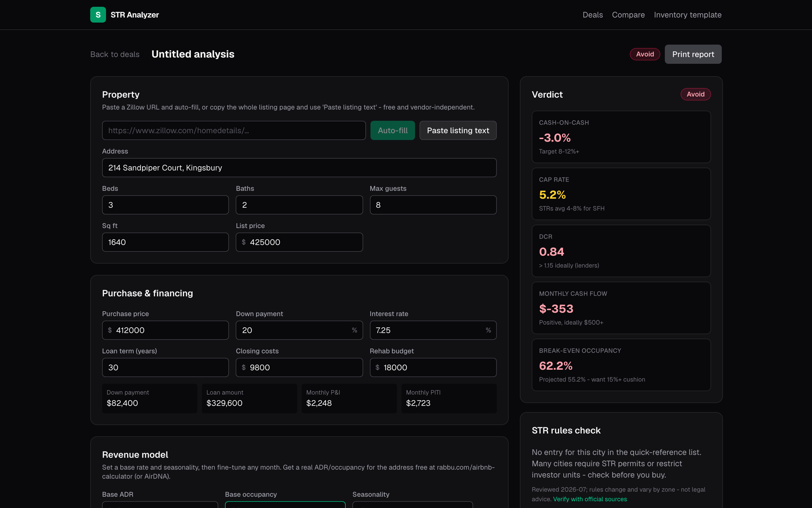812x508 pixels.
Task: Click the Cash-on-cash -3.0% metric card
Action: [621, 137]
